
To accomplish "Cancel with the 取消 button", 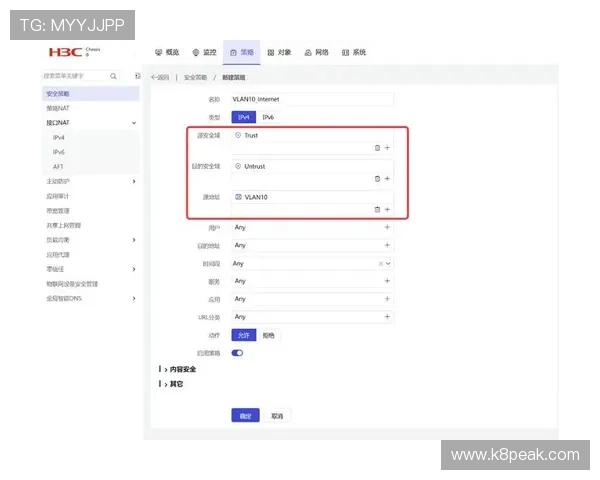I will (x=277, y=416).
